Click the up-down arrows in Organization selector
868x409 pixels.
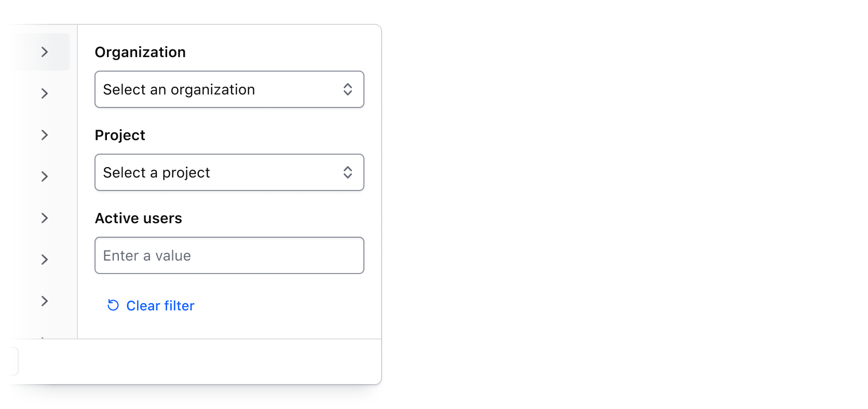pyautogui.click(x=348, y=89)
